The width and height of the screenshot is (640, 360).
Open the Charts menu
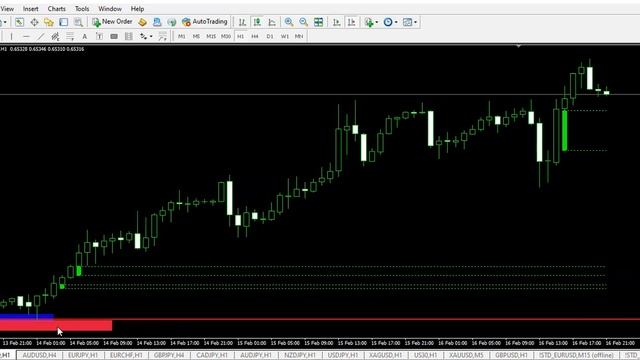[57, 9]
